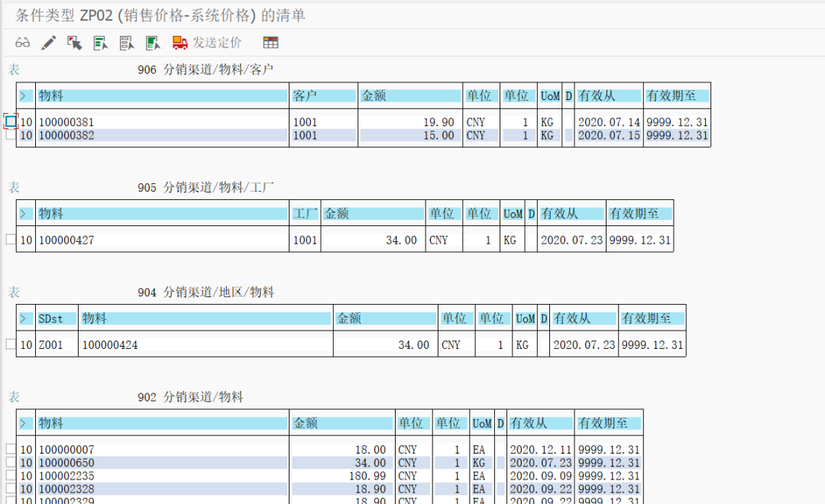Viewport: 825px width, 504px height.
Task: Click material number 100000382
Action: [66, 135]
